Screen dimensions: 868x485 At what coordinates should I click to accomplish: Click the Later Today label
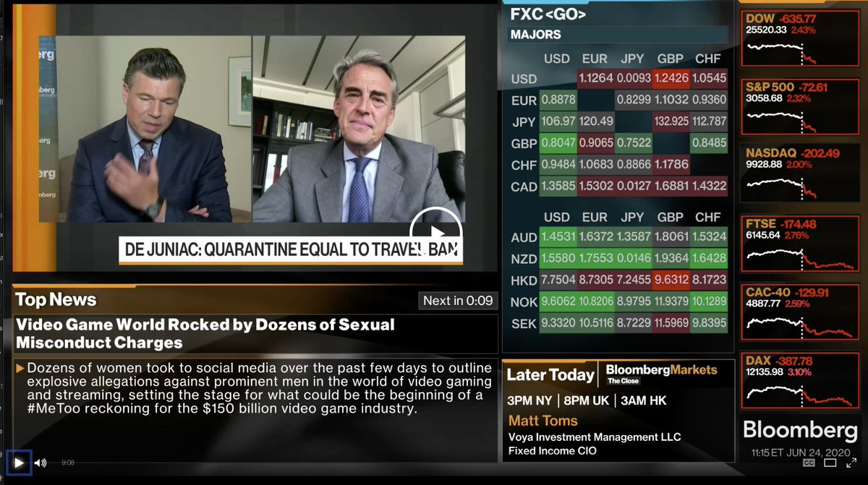pos(550,375)
